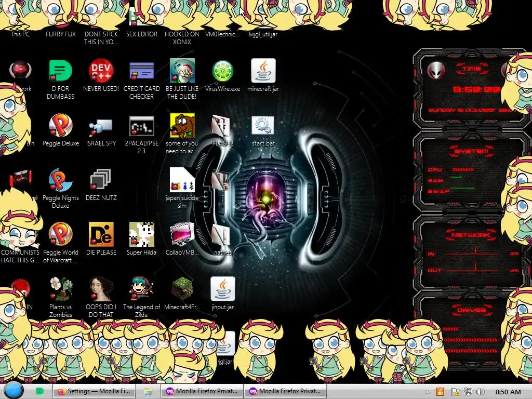Select the natives folder icon

(x=221, y=235)
